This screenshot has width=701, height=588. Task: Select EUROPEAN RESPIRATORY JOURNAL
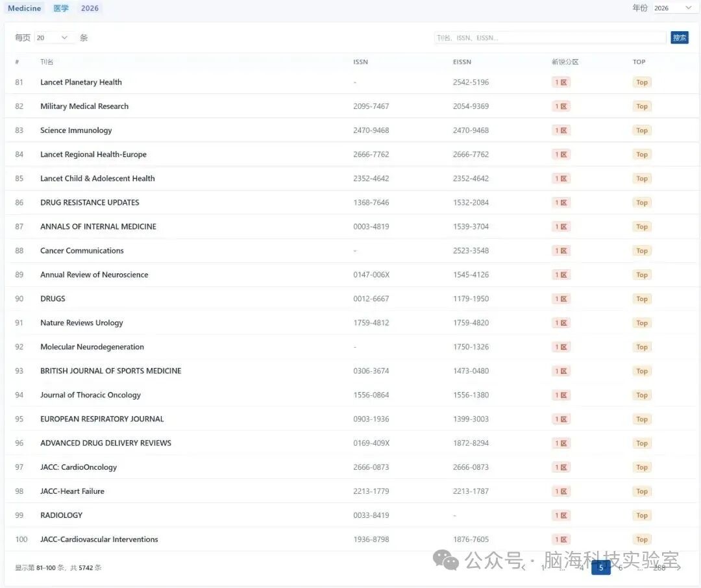tap(102, 419)
